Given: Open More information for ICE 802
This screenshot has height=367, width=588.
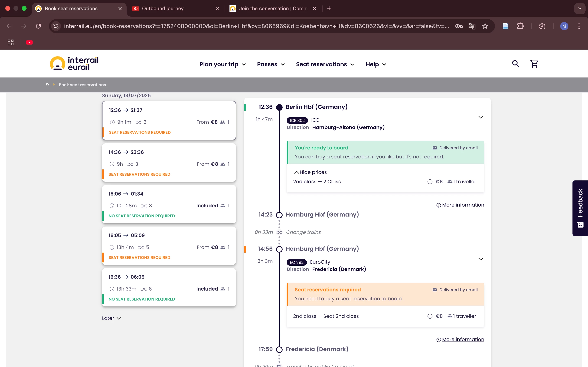Looking at the screenshot, I should coord(463,205).
